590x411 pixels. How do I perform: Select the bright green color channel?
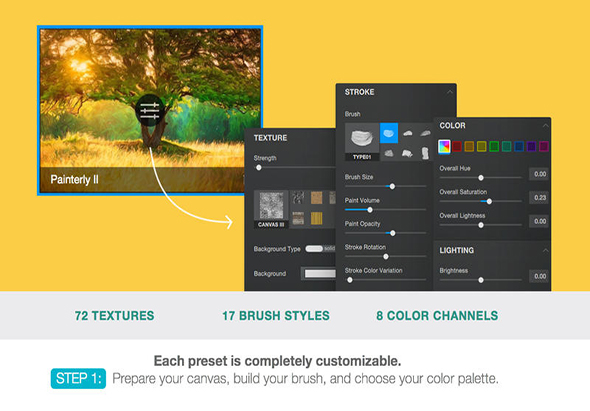pos(494,146)
